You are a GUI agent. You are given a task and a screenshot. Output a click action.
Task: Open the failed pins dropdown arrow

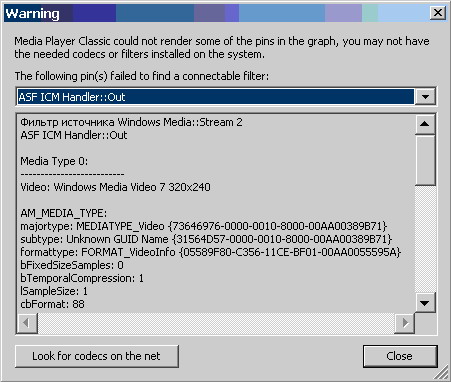click(425, 97)
